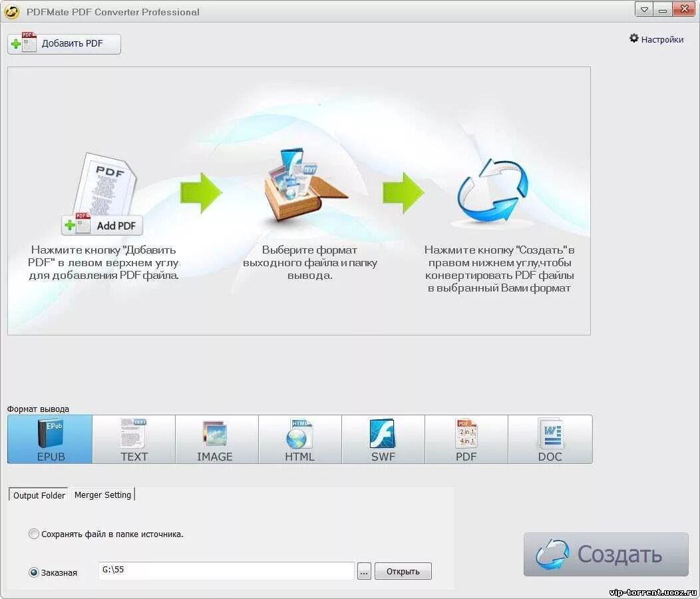Choose the HTML output format
This screenshot has height=599, width=700.
pos(300,439)
